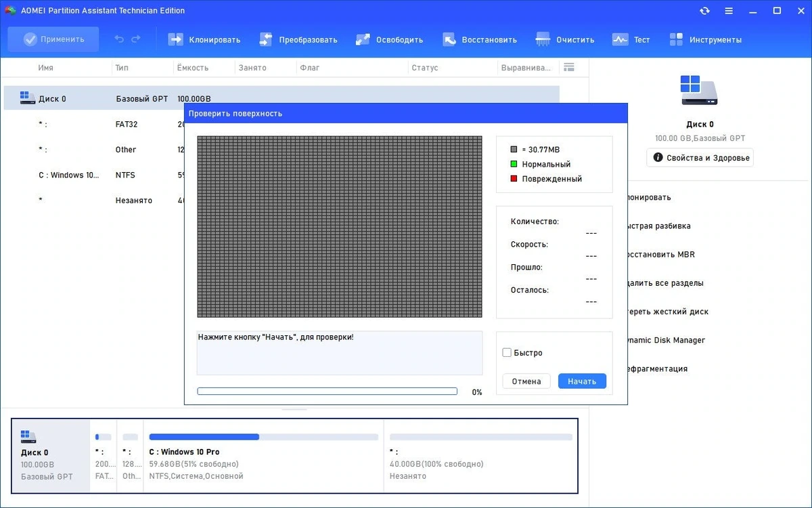Open the Очистить toolbar menu
The height and width of the screenshot is (508, 812).
pyautogui.click(x=565, y=39)
